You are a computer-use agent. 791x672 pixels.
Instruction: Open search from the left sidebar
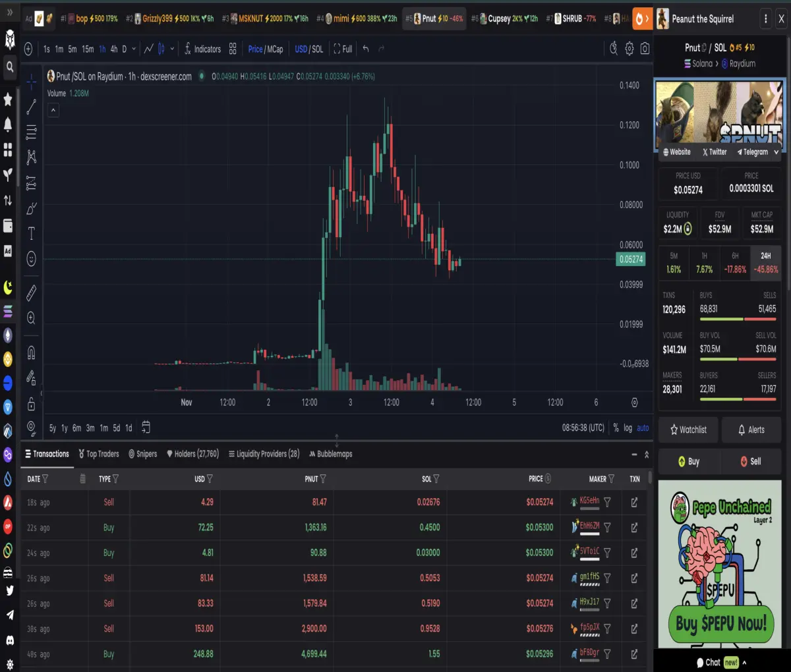click(10, 67)
